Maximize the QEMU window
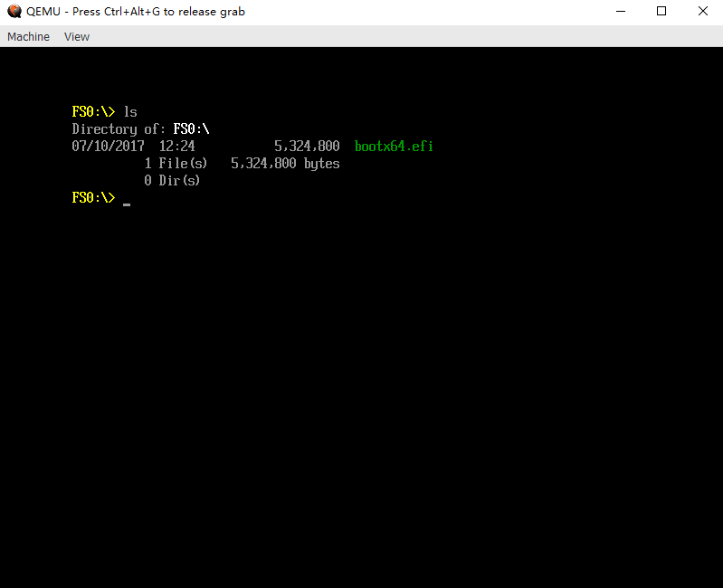The width and height of the screenshot is (723, 588). [661, 11]
